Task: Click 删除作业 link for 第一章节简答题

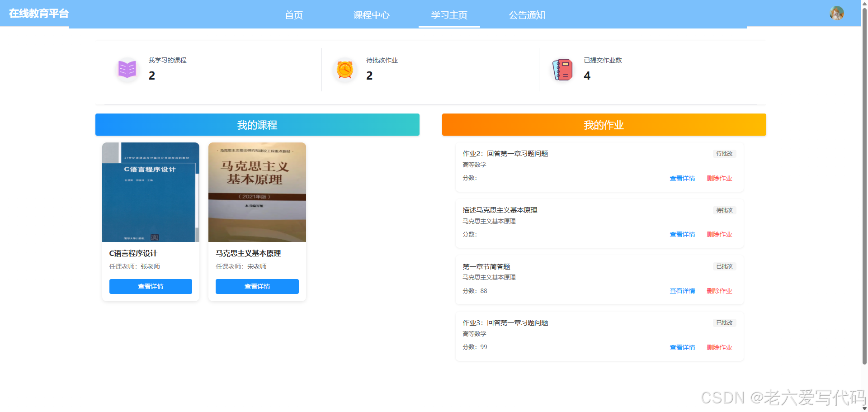Action: 719,291
